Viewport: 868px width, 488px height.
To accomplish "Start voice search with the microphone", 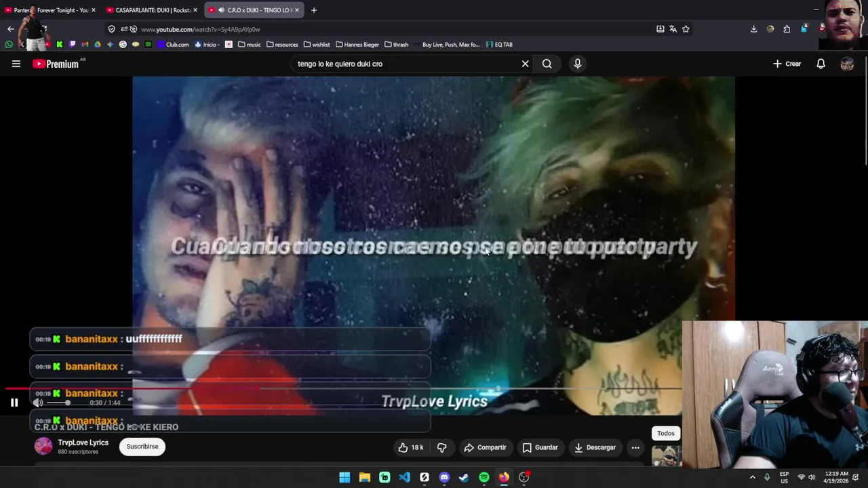I will (578, 64).
